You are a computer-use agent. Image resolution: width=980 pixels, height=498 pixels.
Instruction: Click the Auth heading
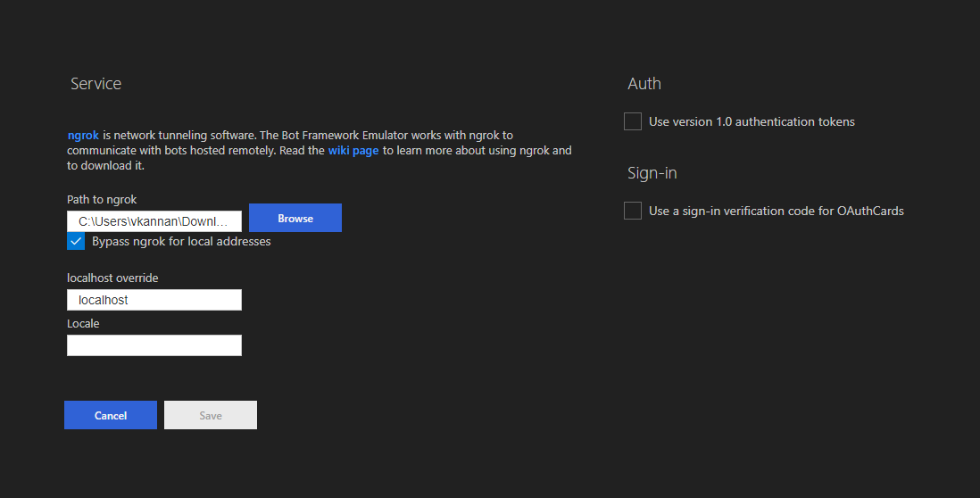(x=644, y=84)
